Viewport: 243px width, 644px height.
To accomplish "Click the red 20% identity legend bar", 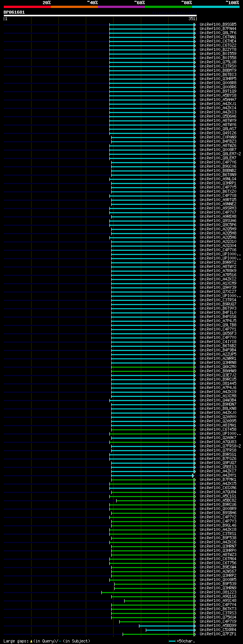I will (27, 7).
